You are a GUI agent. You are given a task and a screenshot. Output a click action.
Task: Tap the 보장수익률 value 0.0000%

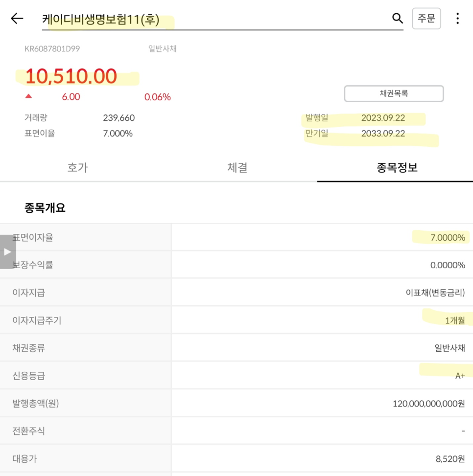pos(448,265)
